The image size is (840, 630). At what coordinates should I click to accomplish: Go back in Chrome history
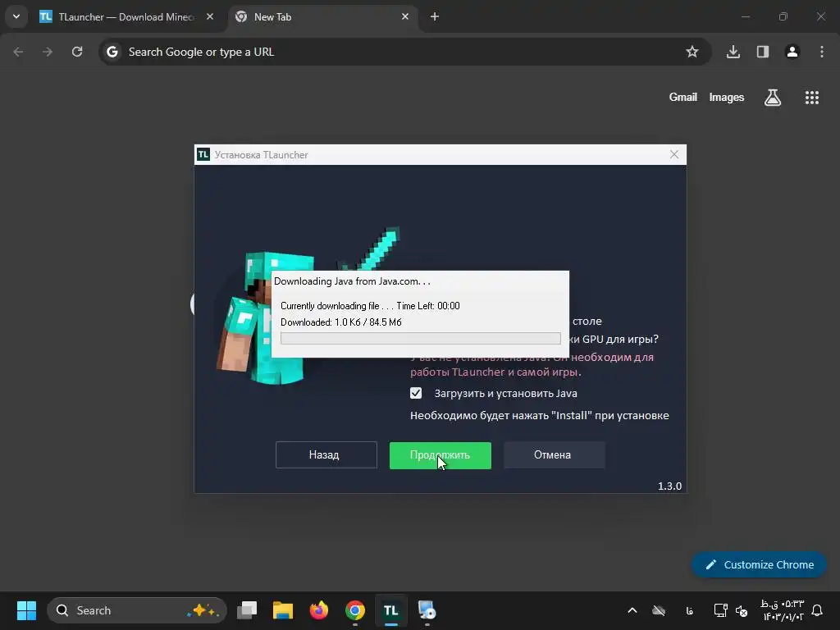18,52
